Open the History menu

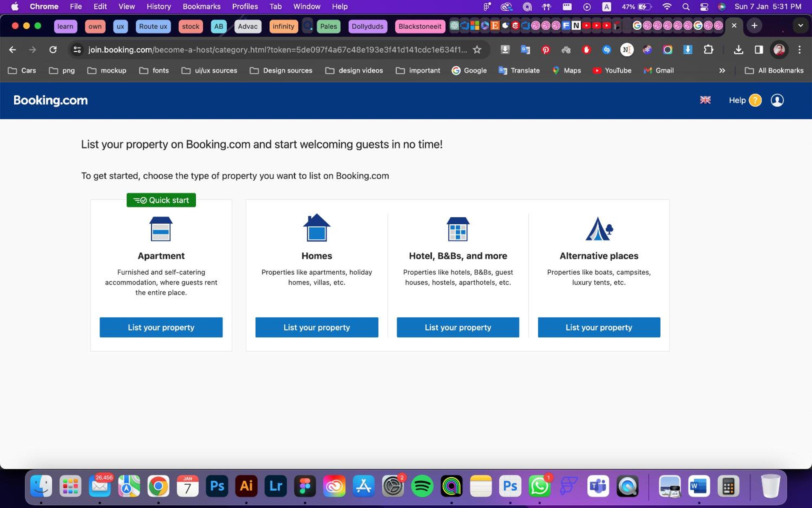click(159, 7)
